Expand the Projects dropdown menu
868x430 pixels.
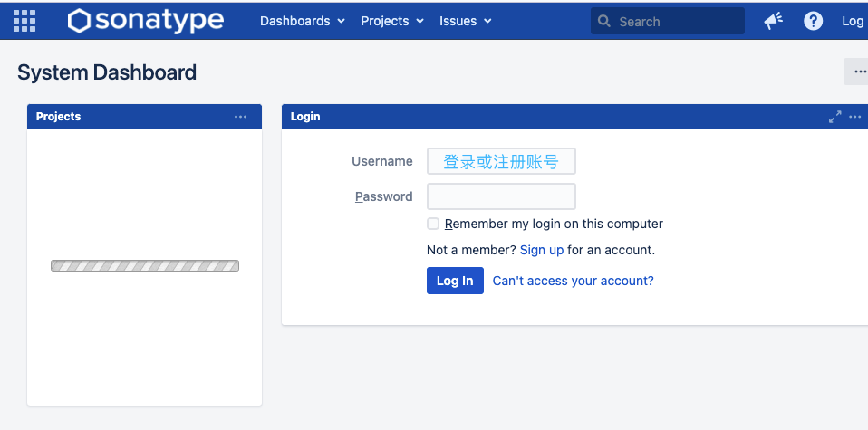pyautogui.click(x=392, y=21)
